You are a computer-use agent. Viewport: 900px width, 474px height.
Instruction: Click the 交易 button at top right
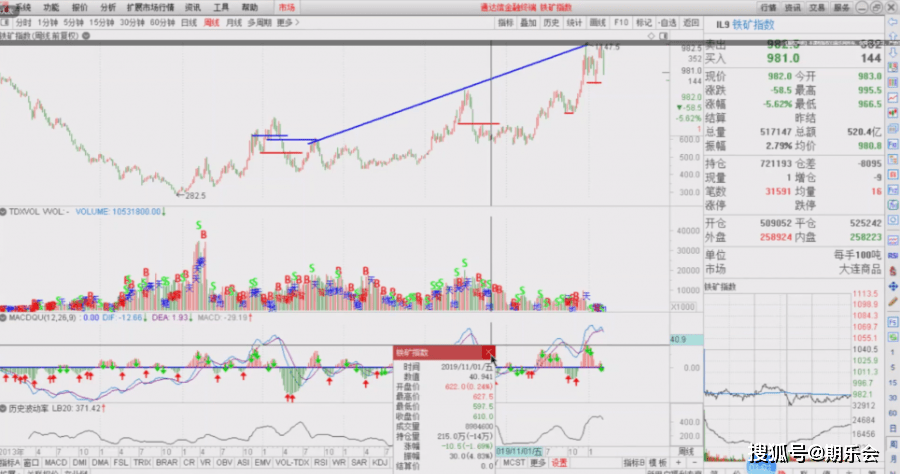[817, 6]
